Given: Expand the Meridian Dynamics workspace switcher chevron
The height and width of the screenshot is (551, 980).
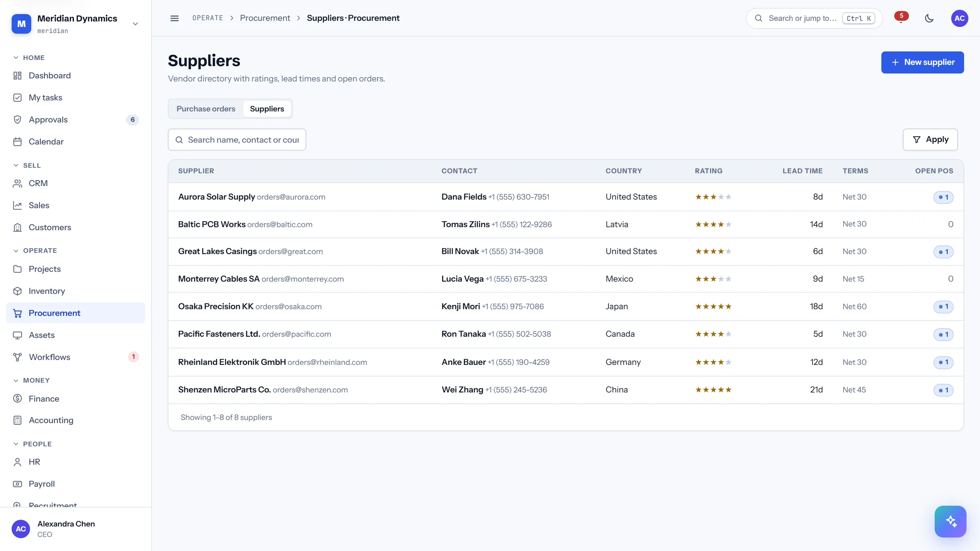Looking at the screenshot, I should pos(135,24).
